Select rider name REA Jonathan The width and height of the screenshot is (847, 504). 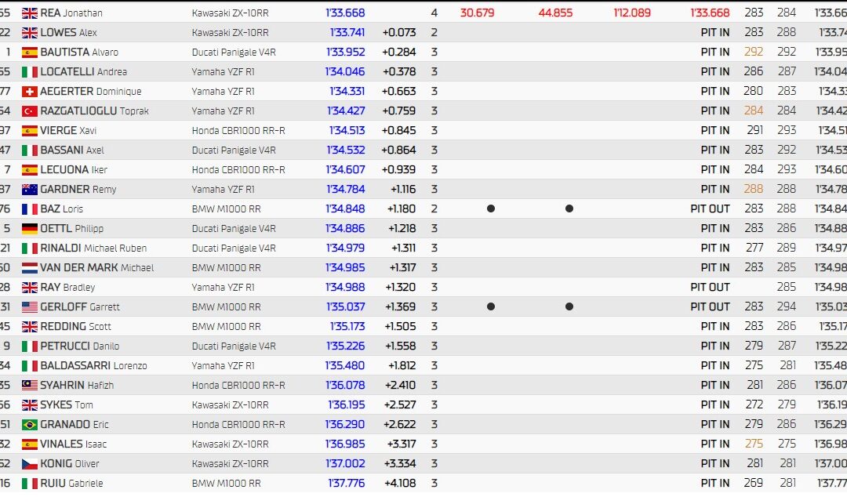pos(71,13)
